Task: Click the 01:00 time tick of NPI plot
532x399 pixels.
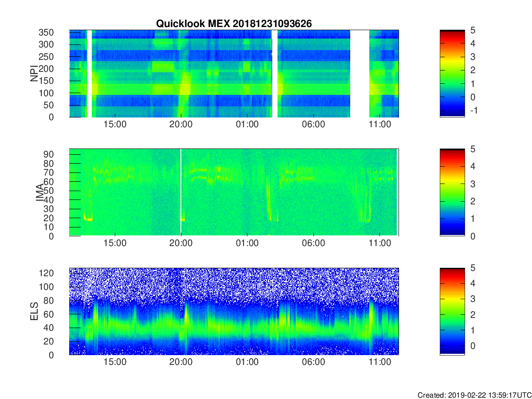Action: (x=247, y=125)
